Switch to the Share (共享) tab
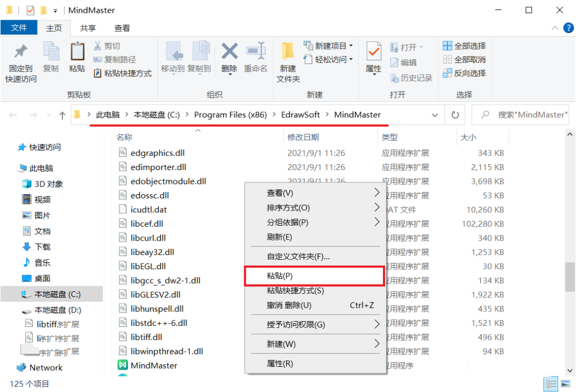The image size is (576, 392). [x=88, y=28]
